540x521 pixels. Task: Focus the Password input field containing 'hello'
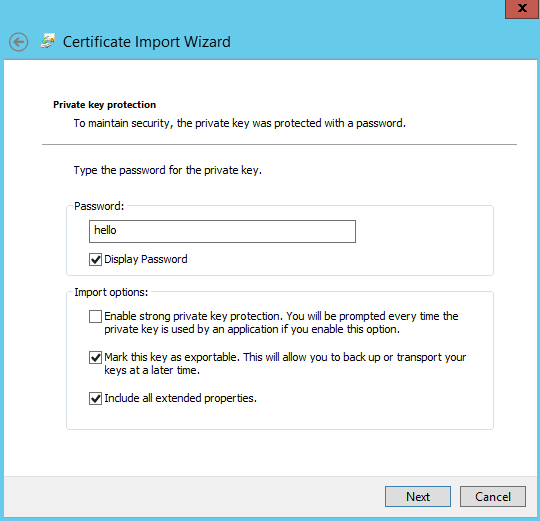pos(222,231)
